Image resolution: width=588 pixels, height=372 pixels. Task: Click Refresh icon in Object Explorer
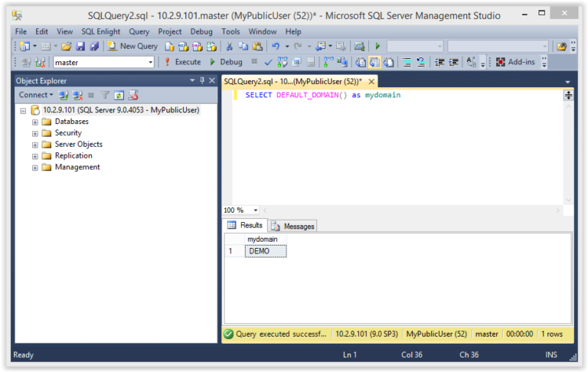click(119, 95)
